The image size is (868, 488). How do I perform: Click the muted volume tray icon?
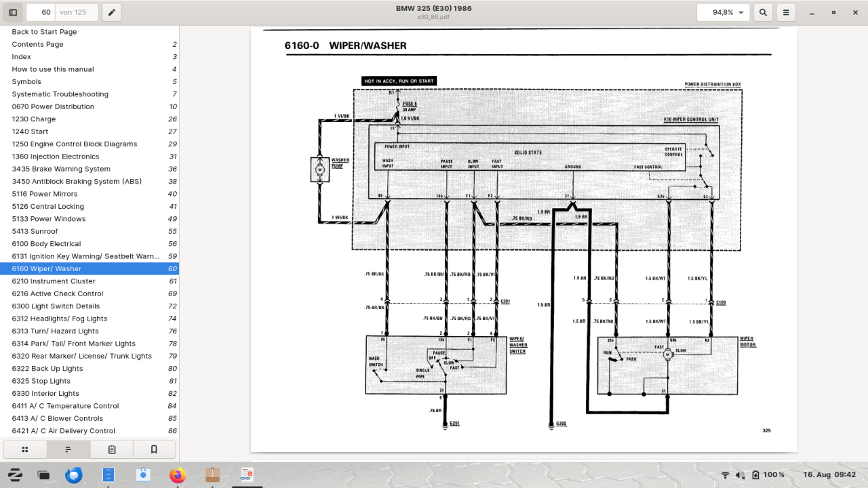click(x=741, y=475)
